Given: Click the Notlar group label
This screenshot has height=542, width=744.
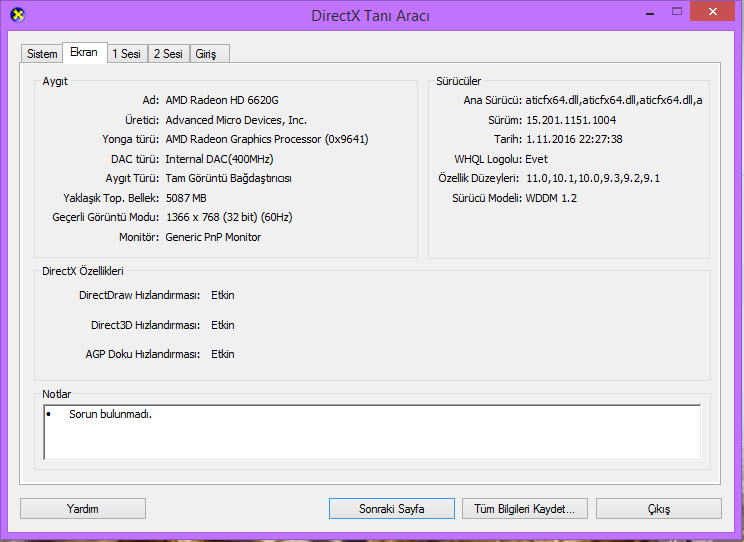Looking at the screenshot, I should click(56, 394).
